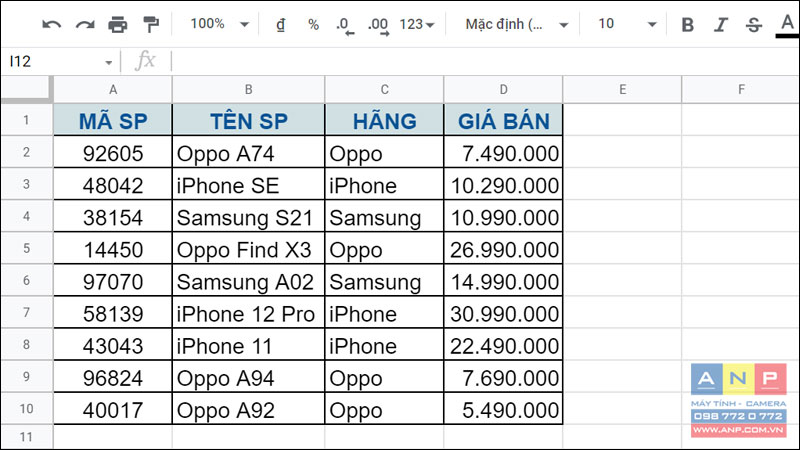Apply currency format with đ icon
The image size is (800, 450).
point(281,24)
